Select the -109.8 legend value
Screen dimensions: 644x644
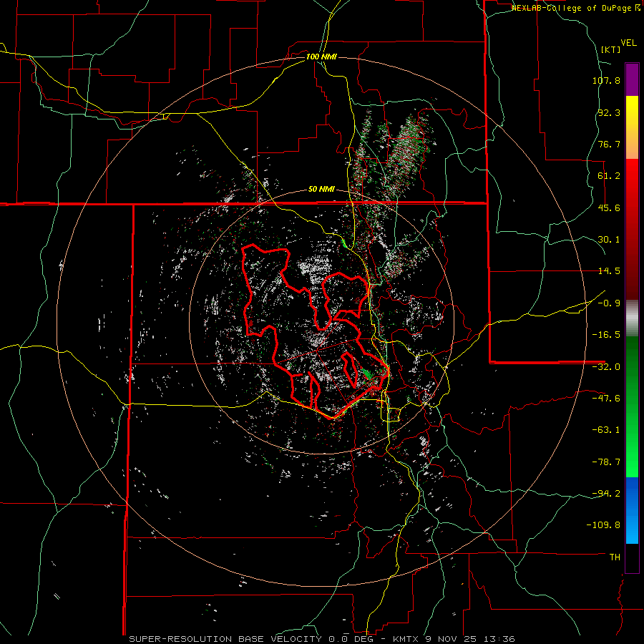point(604,525)
